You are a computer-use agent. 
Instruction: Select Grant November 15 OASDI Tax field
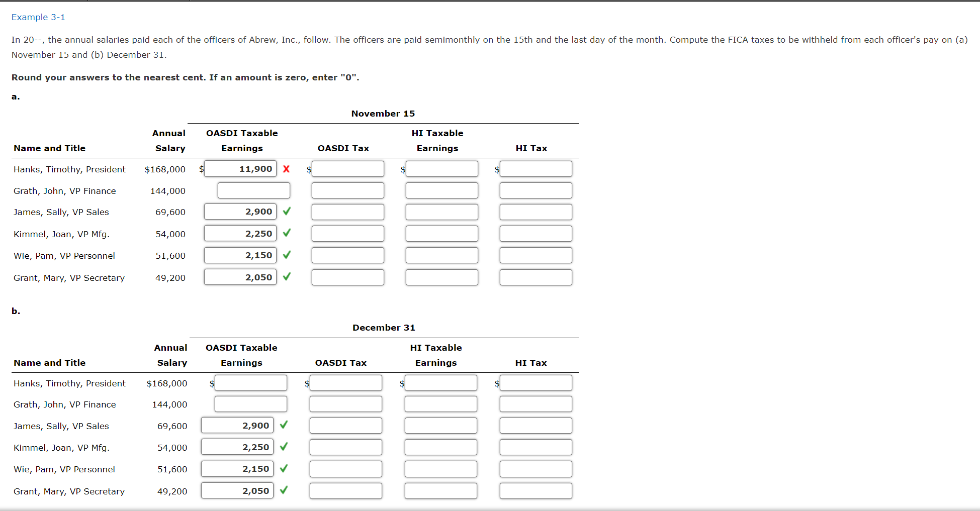[348, 277]
